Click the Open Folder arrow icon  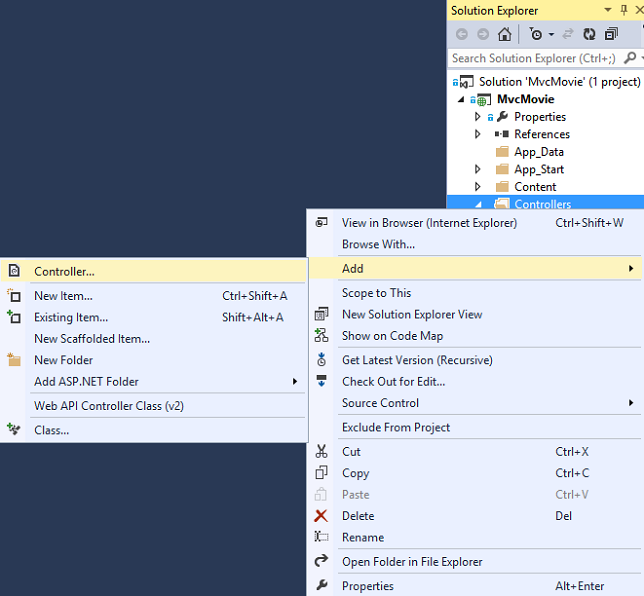click(321, 560)
